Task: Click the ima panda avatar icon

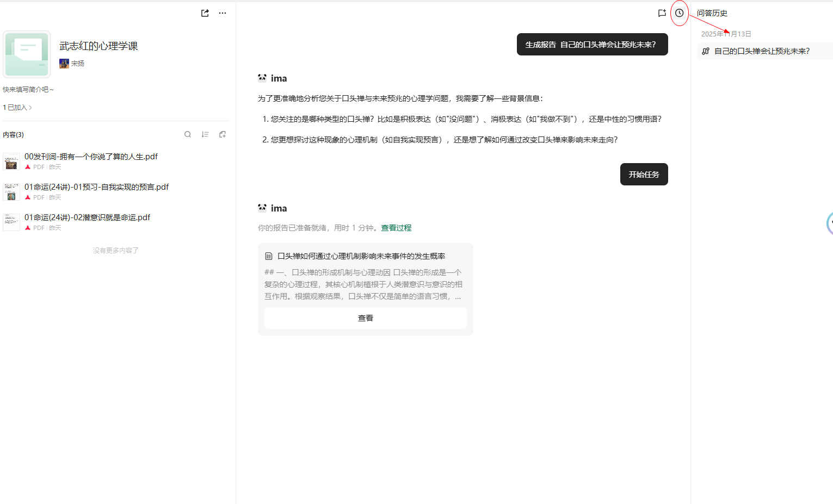Action: point(262,78)
